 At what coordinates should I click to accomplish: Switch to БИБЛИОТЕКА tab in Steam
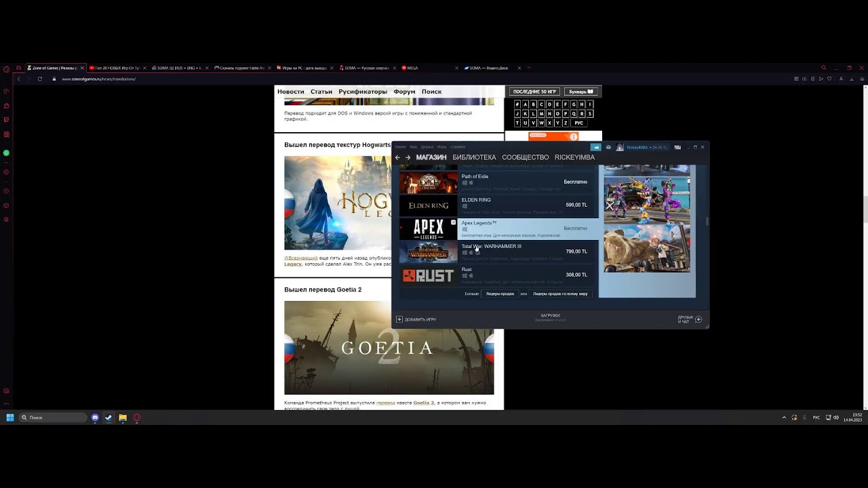click(474, 157)
